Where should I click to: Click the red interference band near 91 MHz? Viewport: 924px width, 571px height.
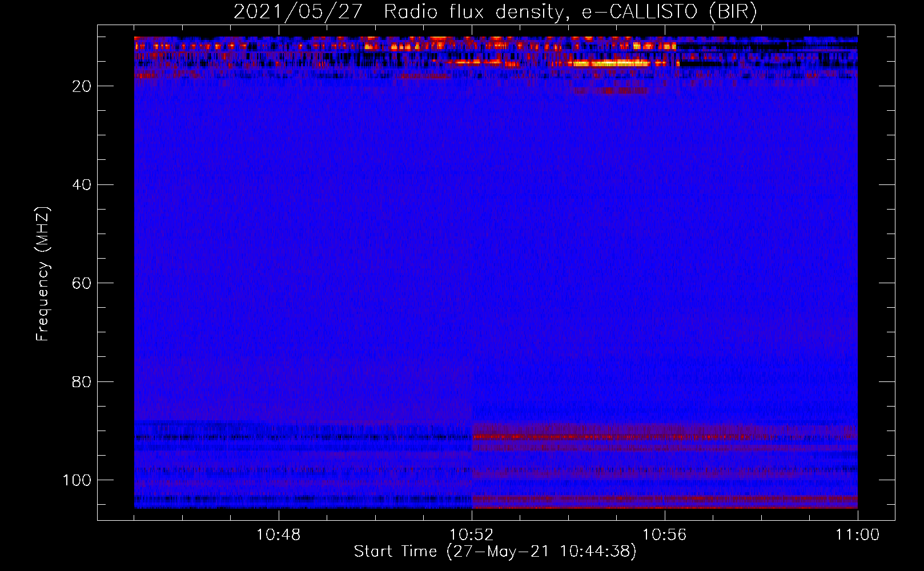tap(665, 437)
